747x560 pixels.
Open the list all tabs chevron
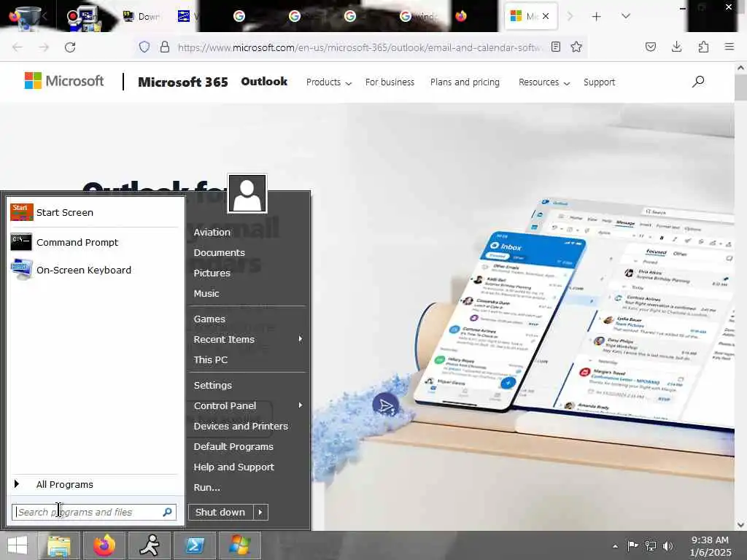tap(625, 16)
